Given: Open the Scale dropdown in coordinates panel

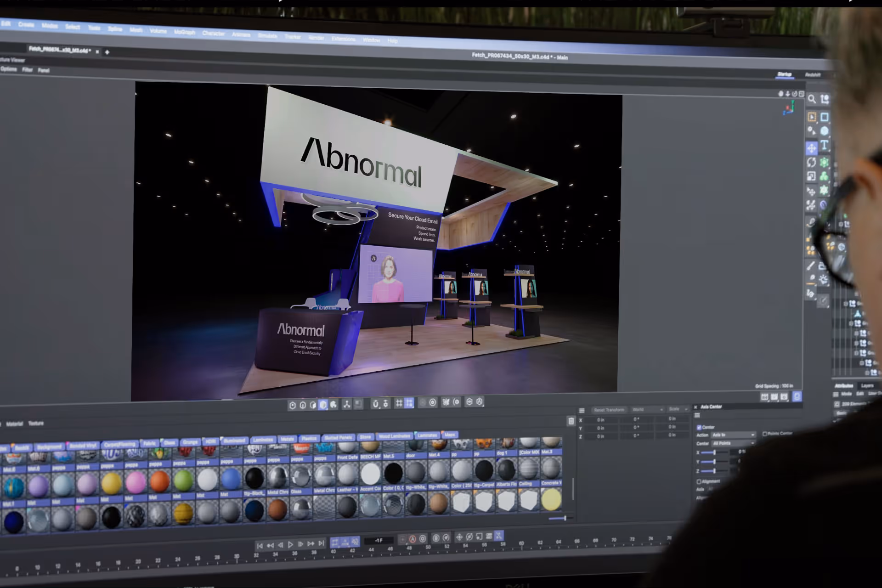Looking at the screenshot, I should tap(678, 409).
